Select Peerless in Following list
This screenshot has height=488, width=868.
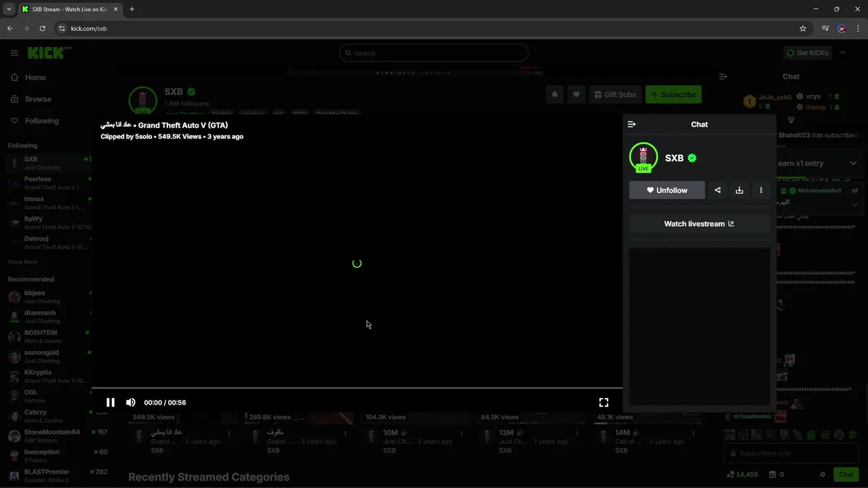[46, 183]
